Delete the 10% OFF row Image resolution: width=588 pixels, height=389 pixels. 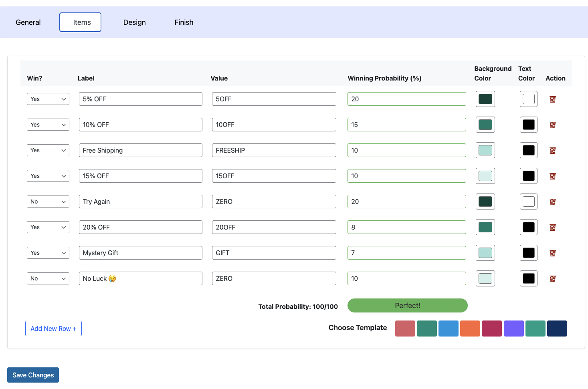pos(552,125)
